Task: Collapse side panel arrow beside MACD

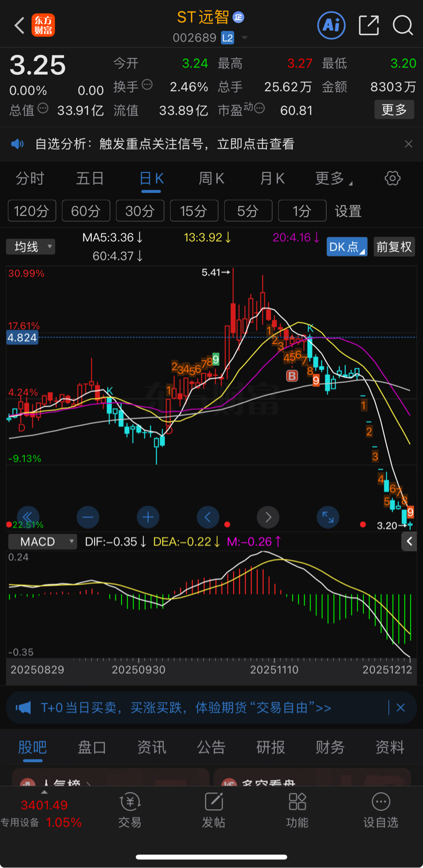Action: coord(409,542)
